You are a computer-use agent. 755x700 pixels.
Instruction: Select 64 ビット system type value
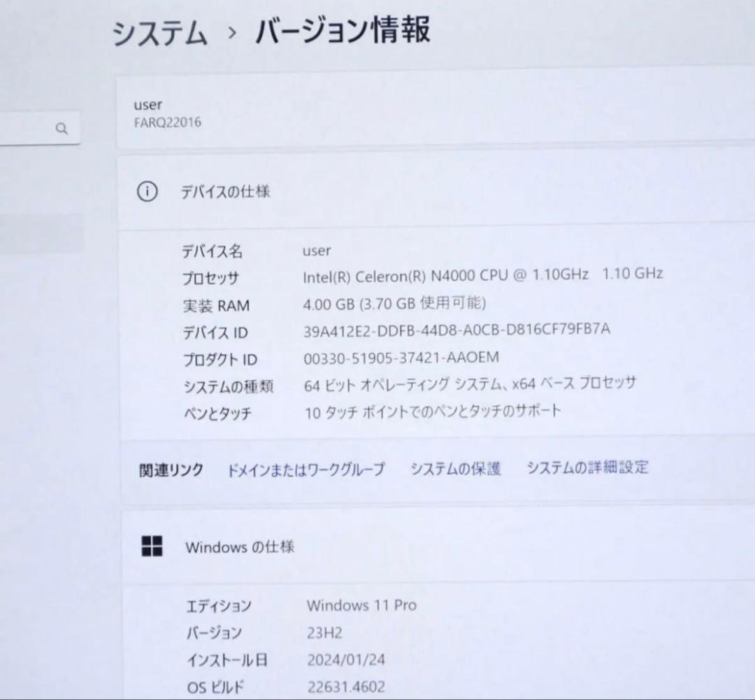pos(470,384)
